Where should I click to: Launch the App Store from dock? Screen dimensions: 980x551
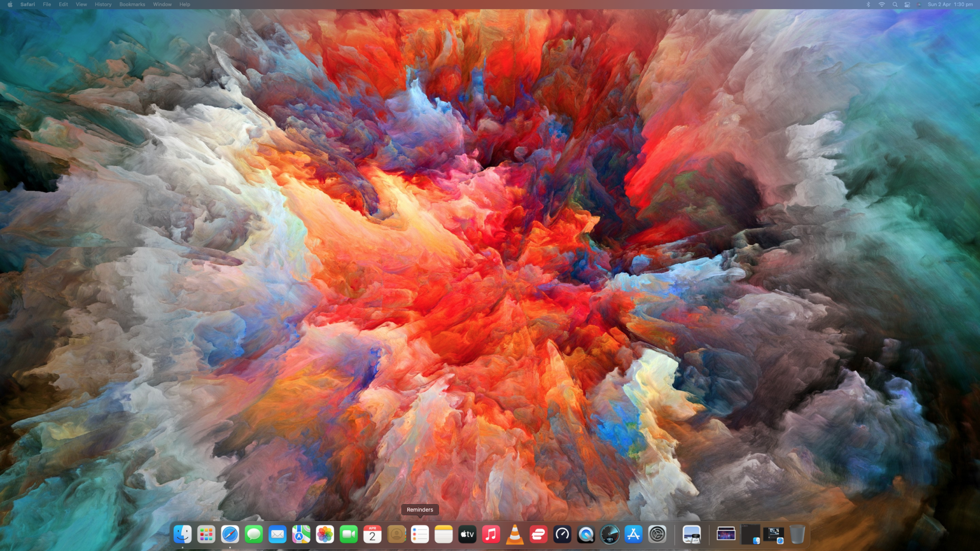pyautogui.click(x=633, y=534)
